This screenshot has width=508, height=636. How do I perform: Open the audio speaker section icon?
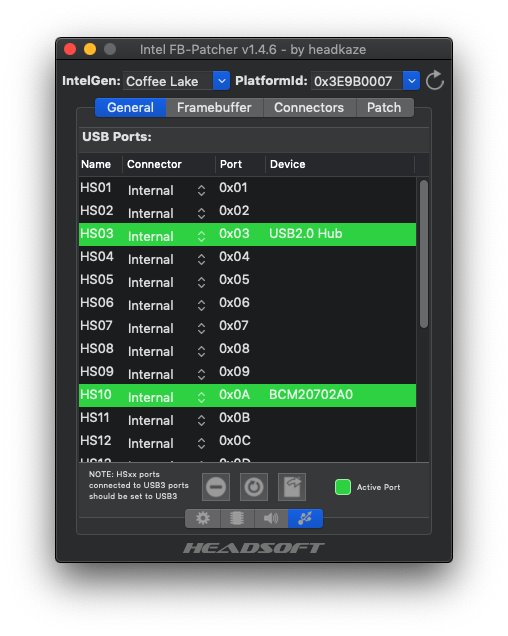[x=271, y=518]
